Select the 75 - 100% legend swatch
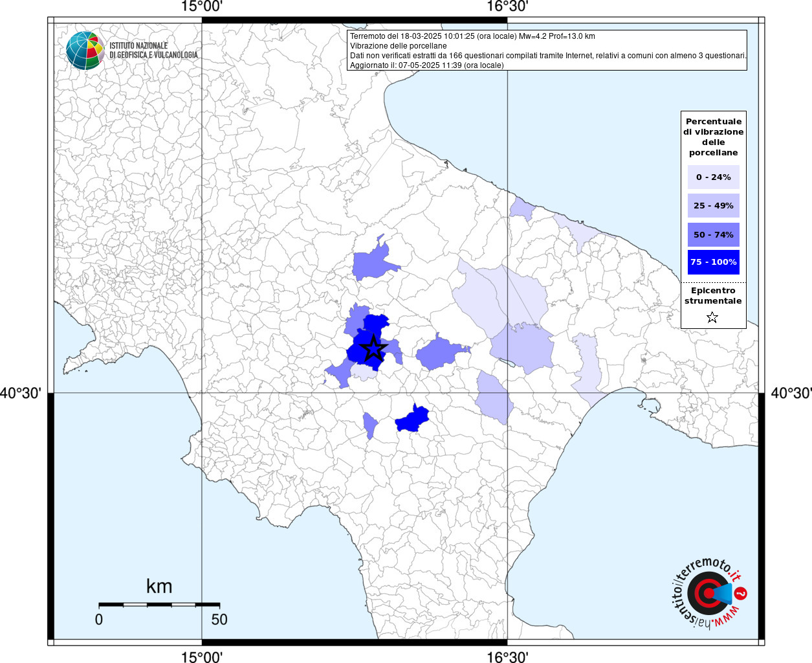This screenshot has height=663, width=812. click(x=713, y=262)
